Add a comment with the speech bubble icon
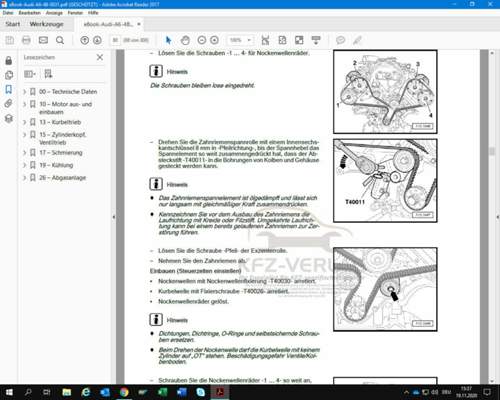Viewport: 500px width, 400px height. pyautogui.click(x=340, y=40)
